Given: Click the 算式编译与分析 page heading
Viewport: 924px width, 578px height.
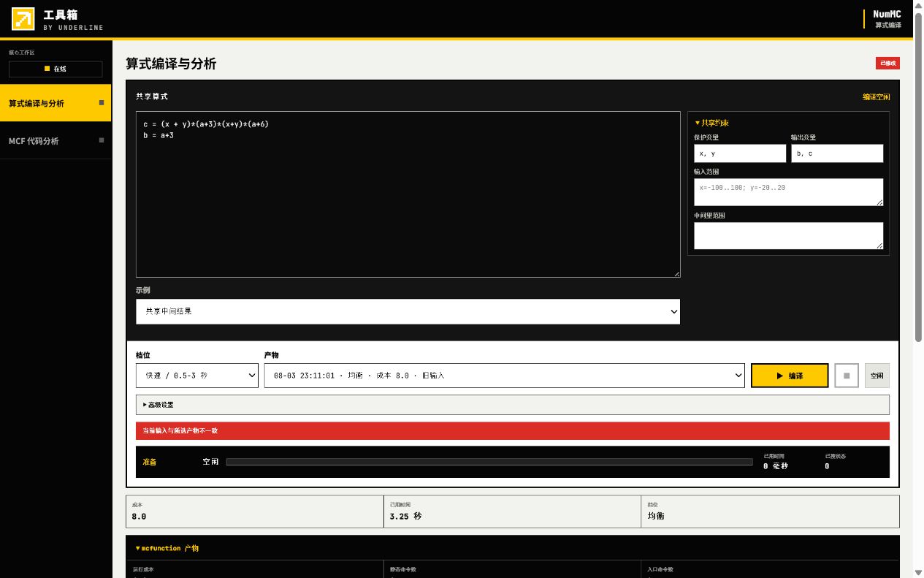Looking at the screenshot, I should [171, 64].
